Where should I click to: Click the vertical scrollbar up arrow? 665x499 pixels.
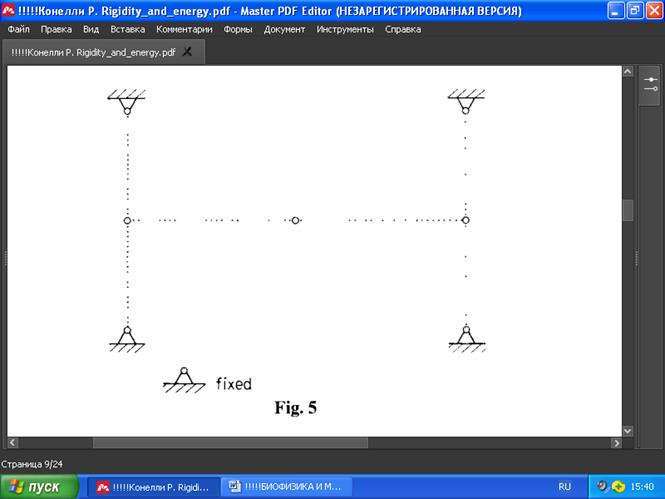click(628, 71)
